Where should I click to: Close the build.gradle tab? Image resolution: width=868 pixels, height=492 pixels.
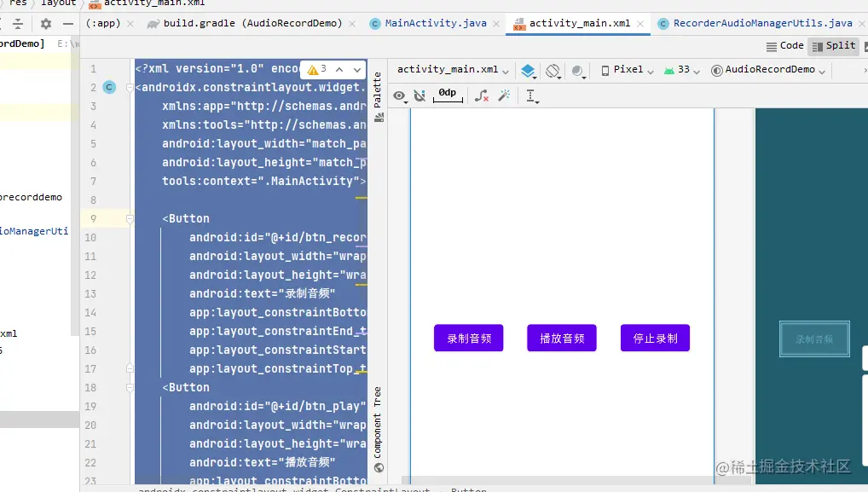tap(352, 24)
